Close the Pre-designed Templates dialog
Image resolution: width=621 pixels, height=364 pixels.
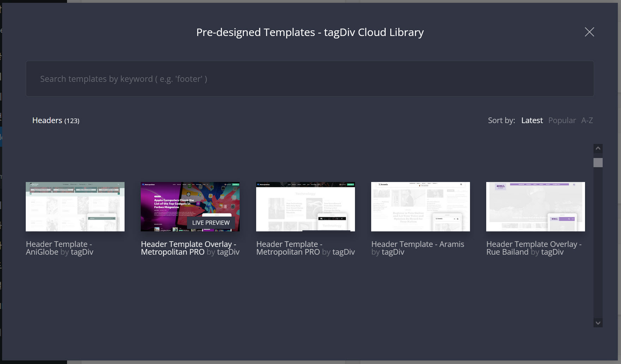(589, 32)
